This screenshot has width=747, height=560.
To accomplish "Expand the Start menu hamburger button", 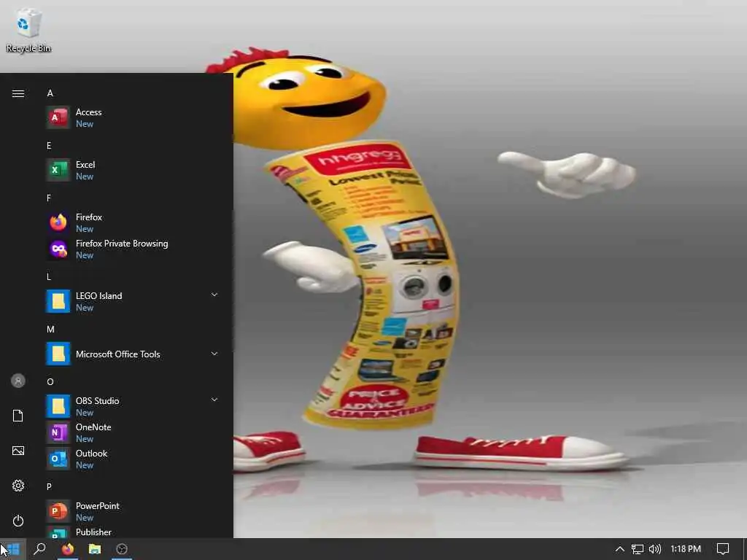I will coord(18,93).
